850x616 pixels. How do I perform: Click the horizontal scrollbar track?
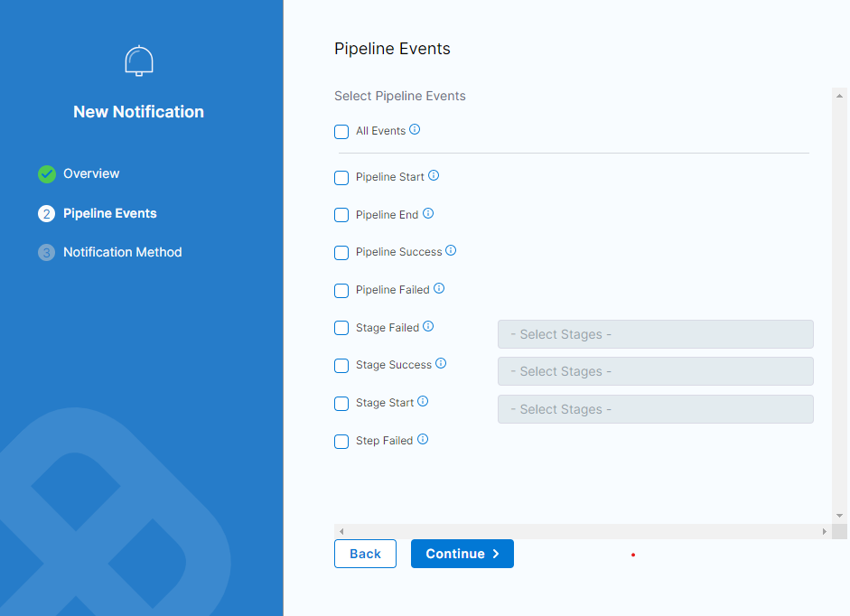pos(582,532)
